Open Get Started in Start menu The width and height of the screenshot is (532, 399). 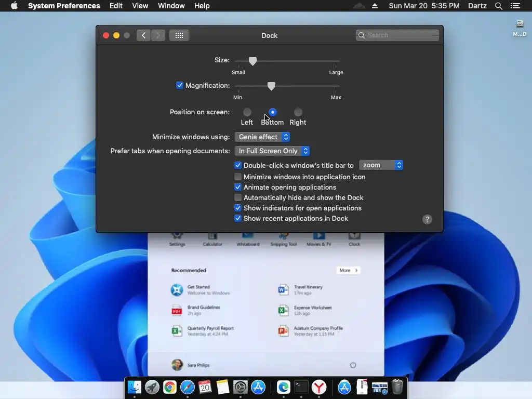point(200,290)
